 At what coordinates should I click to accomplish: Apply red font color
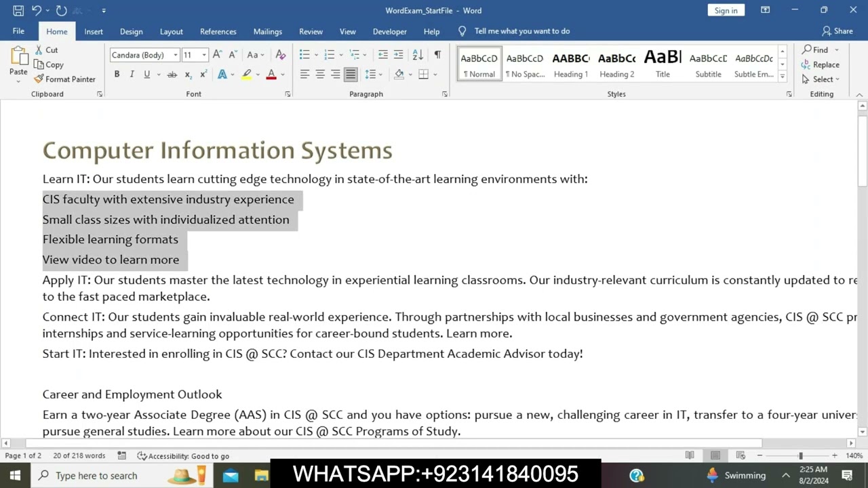(x=271, y=75)
